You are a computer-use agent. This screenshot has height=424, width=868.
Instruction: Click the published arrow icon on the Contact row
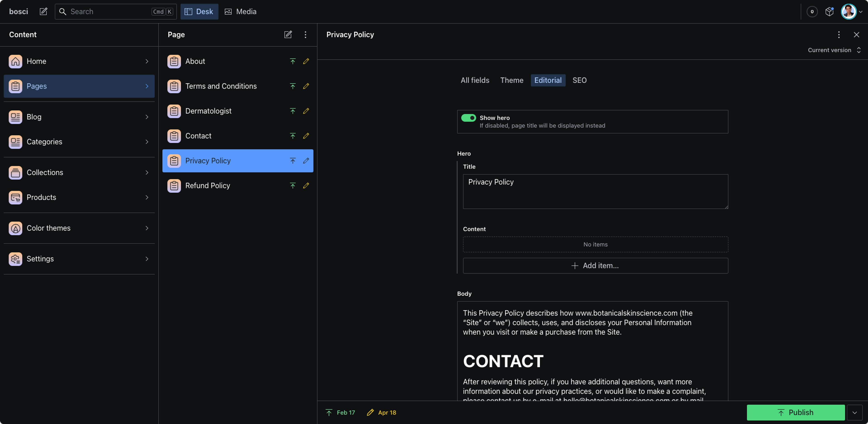click(x=292, y=136)
